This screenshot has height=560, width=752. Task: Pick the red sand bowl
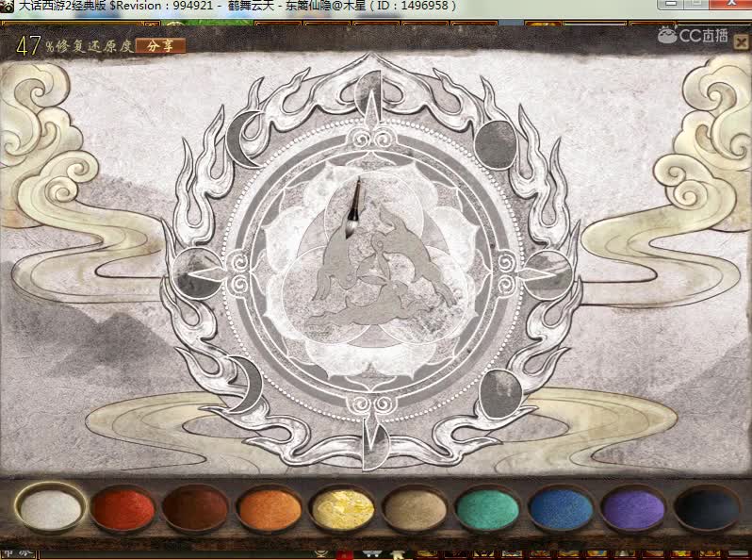(x=123, y=509)
